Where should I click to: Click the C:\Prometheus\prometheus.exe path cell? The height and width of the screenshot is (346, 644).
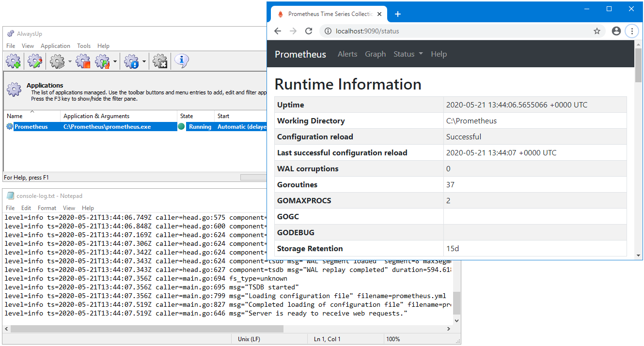coord(107,127)
